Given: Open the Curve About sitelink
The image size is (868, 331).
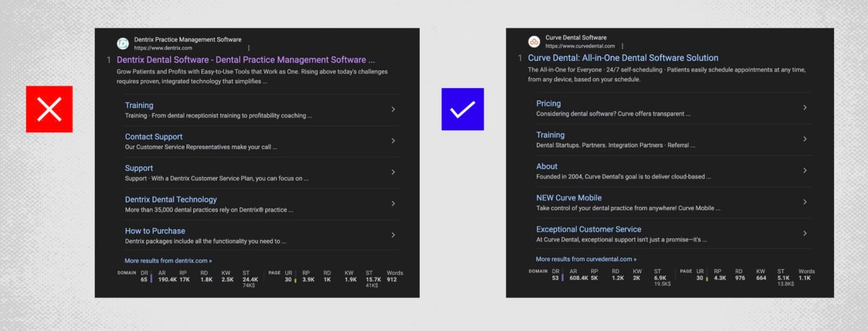Looking at the screenshot, I should [547, 166].
